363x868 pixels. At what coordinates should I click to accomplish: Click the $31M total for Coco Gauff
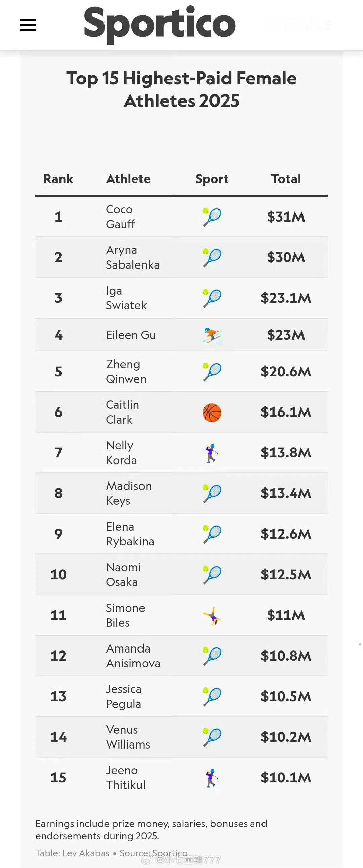point(286,216)
